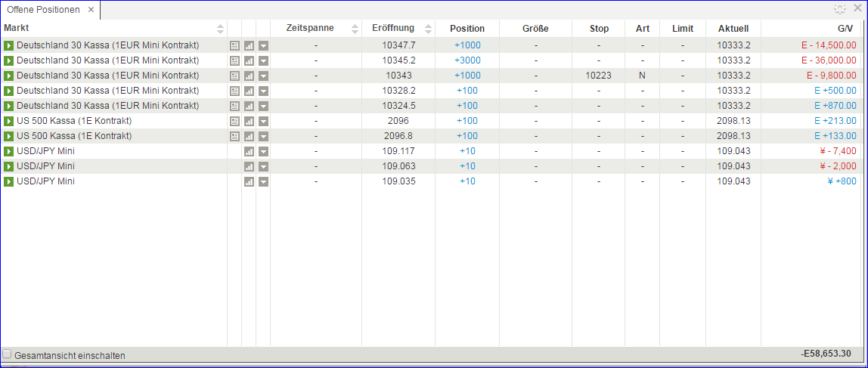Close the Offene Positionen tab

pos(91,10)
